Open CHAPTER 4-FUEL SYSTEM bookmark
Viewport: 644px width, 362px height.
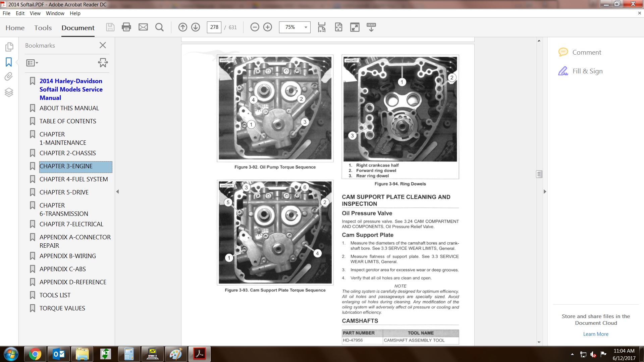[73, 179]
